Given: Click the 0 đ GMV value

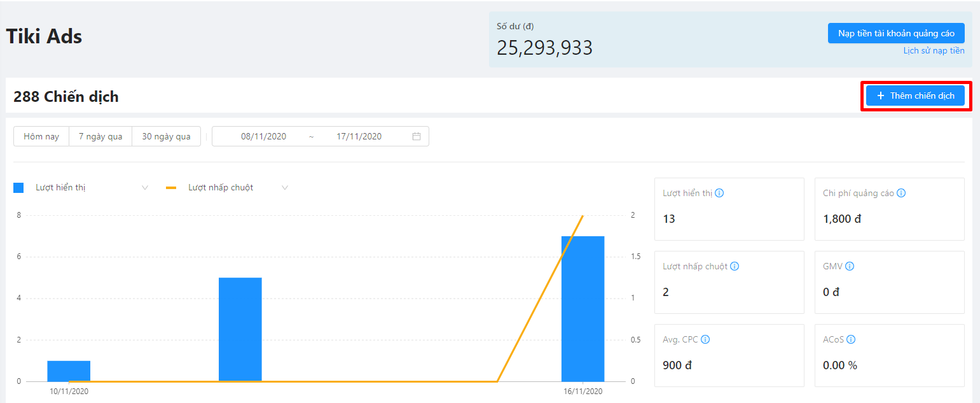Looking at the screenshot, I should pos(831,292).
